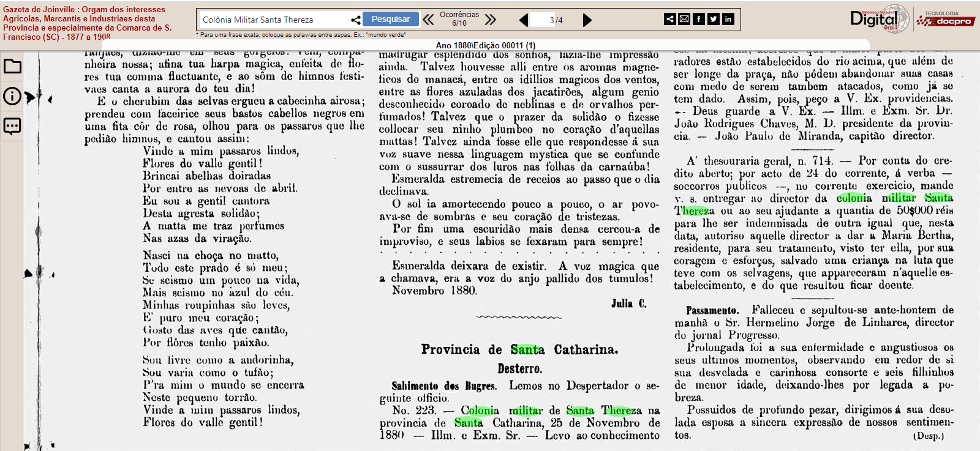Click the Gazeta de Joinville title text
Viewport: 980px width, 451px height.
coord(87,23)
